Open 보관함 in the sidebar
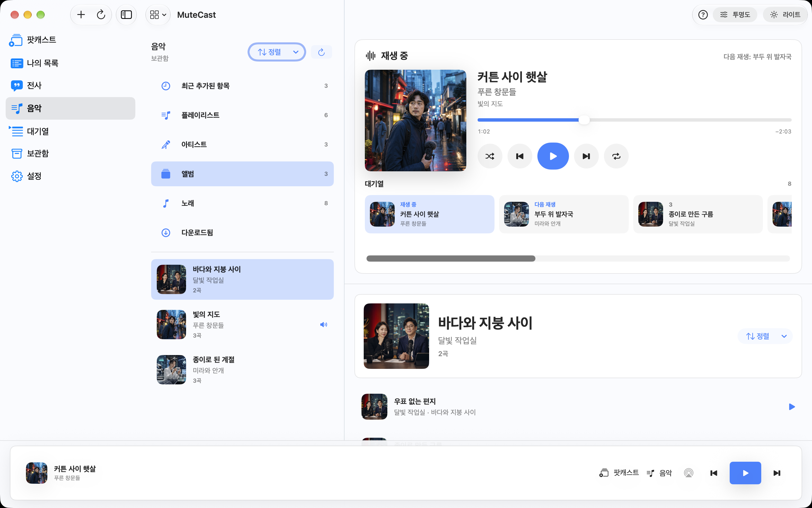Screen dimensions: 812x508 [70, 154]
